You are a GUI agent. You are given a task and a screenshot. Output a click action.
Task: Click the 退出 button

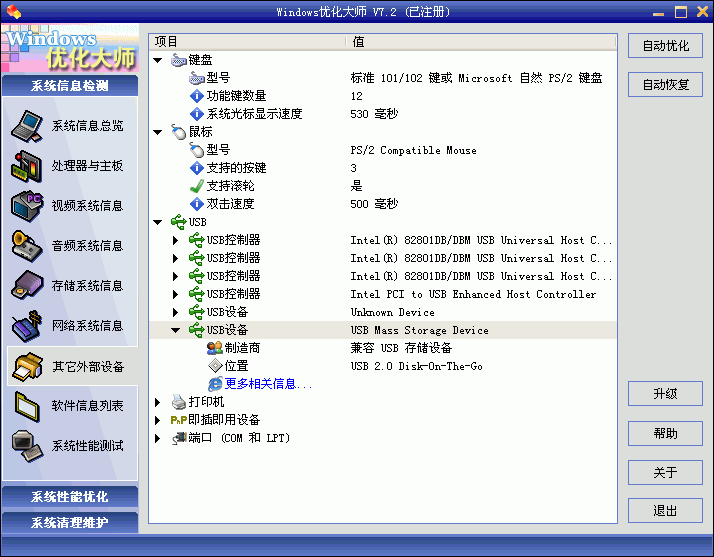pos(665,511)
